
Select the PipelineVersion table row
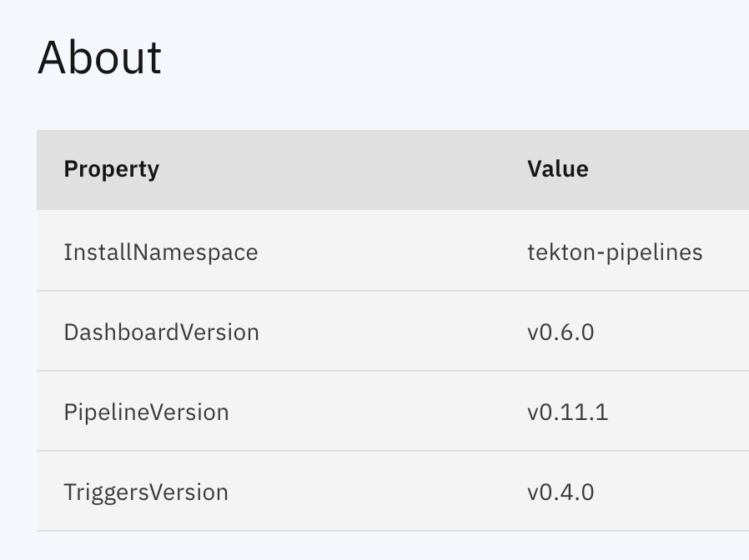coord(375,412)
